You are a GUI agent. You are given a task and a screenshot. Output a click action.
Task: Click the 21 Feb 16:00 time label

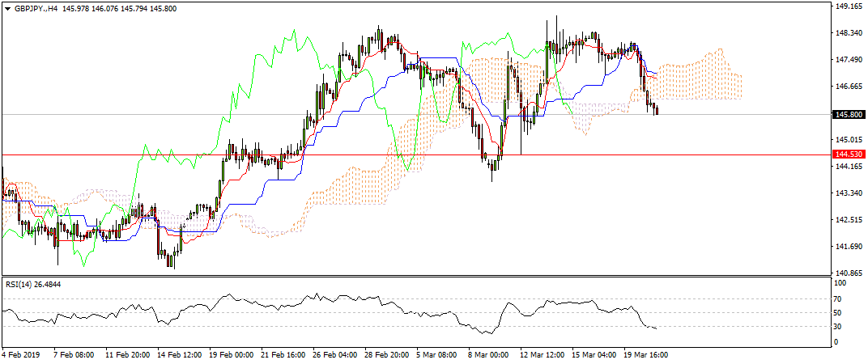[x=283, y=354]
